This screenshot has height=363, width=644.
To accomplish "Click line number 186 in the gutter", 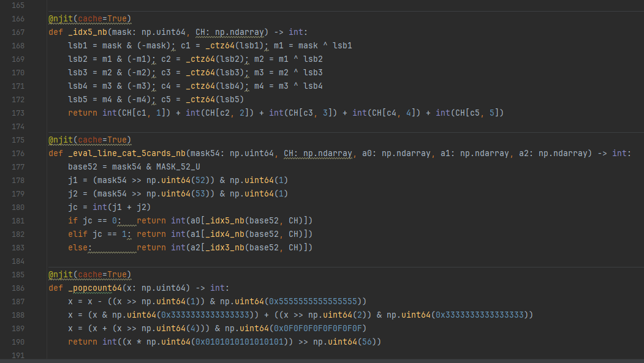I will 18,288.
